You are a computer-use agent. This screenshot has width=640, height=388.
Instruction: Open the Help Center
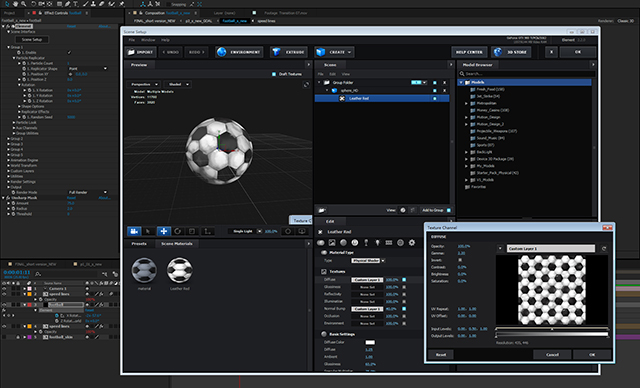click(x=469, y=52)
